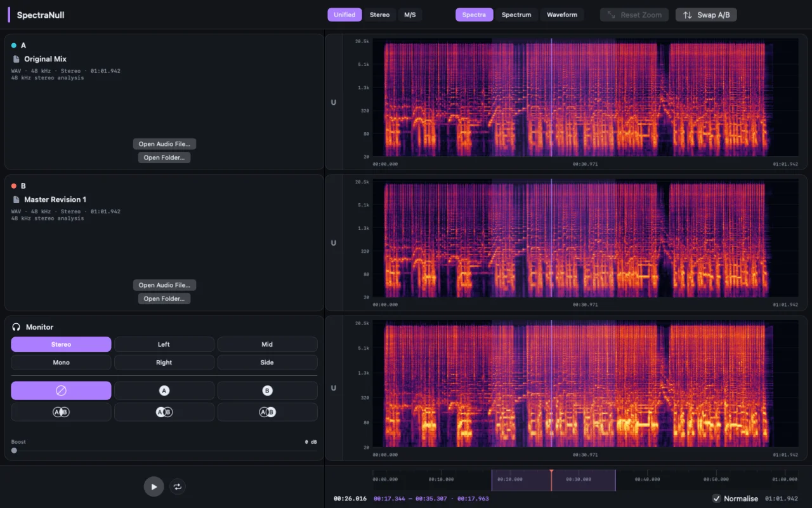Screen dimensions: 812x508
Task: Toggle loop playback
Action: click(178, 486)
